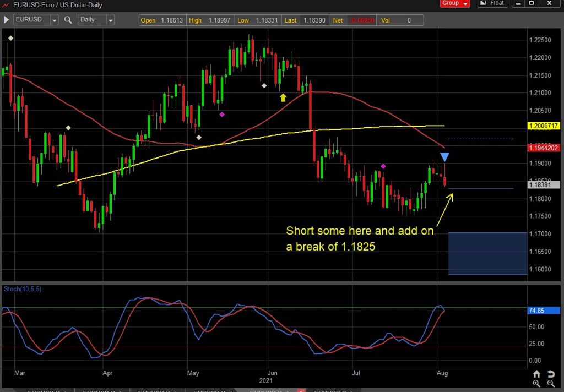This screenshot has height=392, width=564.
Task: Click the Mar label on time axis
Action: [x=20, y=373]
